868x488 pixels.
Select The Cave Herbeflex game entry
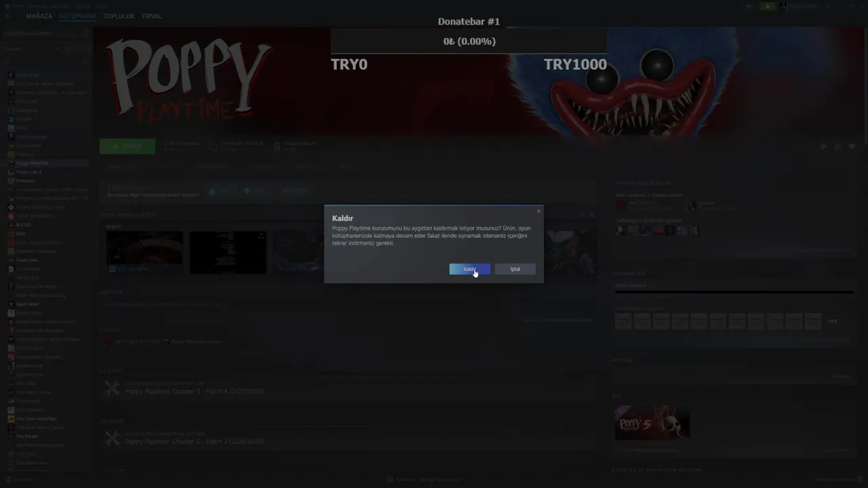[x=36, y=419]
